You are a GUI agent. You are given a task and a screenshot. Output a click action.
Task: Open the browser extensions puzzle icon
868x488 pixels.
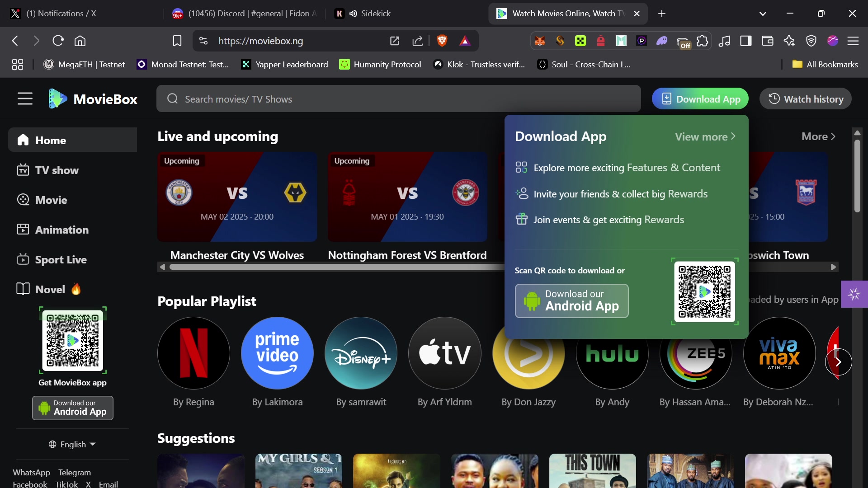coord(703,41)
